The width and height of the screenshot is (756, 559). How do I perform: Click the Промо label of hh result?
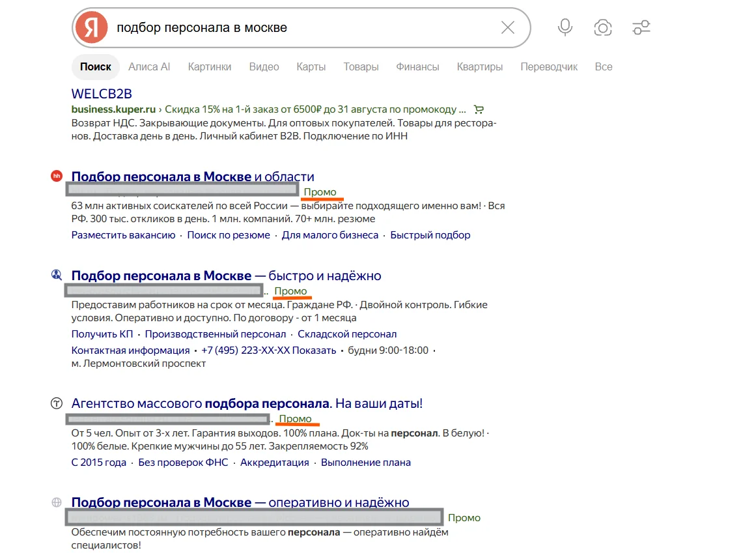[x=320, y=192]
